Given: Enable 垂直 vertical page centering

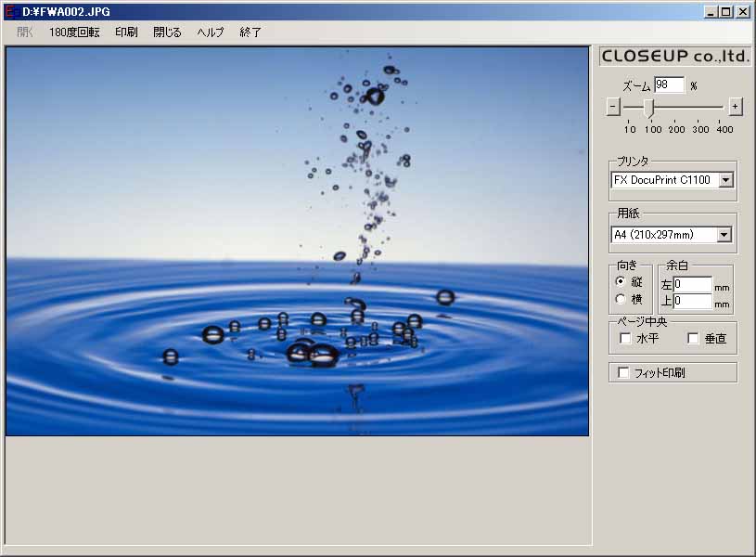Looking at the screenshot, I should (693, 338).
